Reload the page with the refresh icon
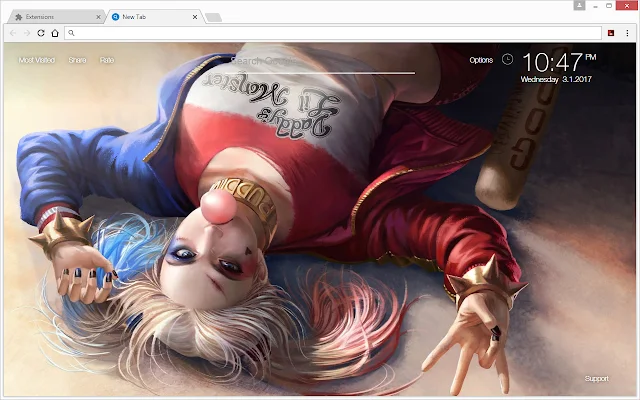The image size is (640, 400). tap(41, 33)
